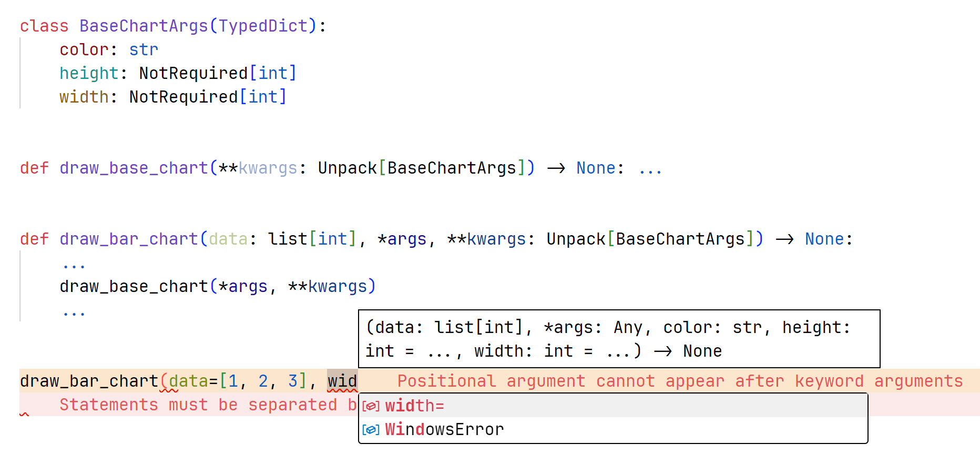The image size is (980, 464).
Task: Select the width= completion suggestion
Action: [x=415, y=406]
